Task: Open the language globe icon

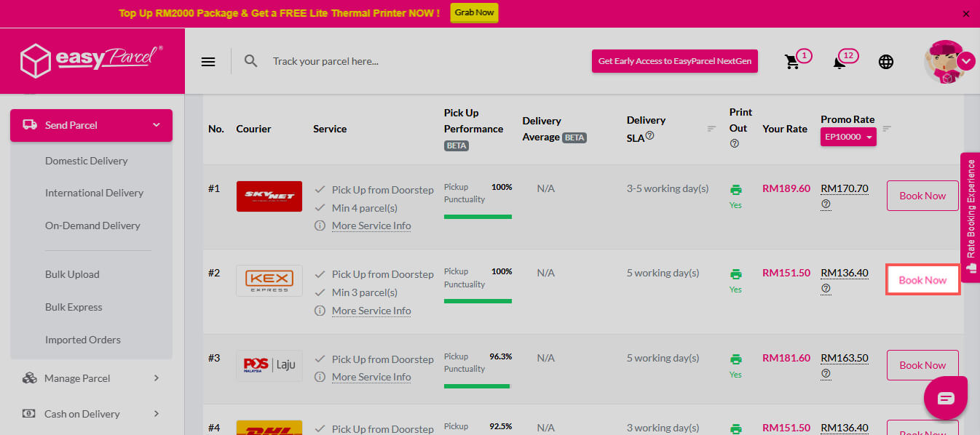Action: coord(885,62)
